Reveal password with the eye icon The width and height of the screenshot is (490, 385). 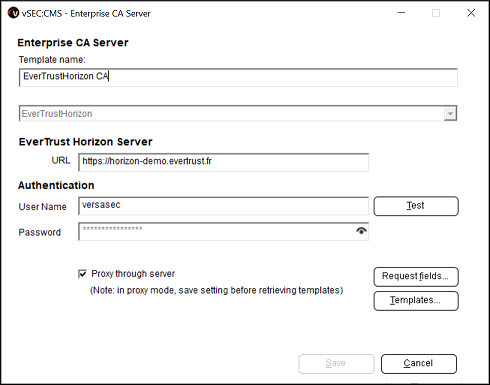361,231
